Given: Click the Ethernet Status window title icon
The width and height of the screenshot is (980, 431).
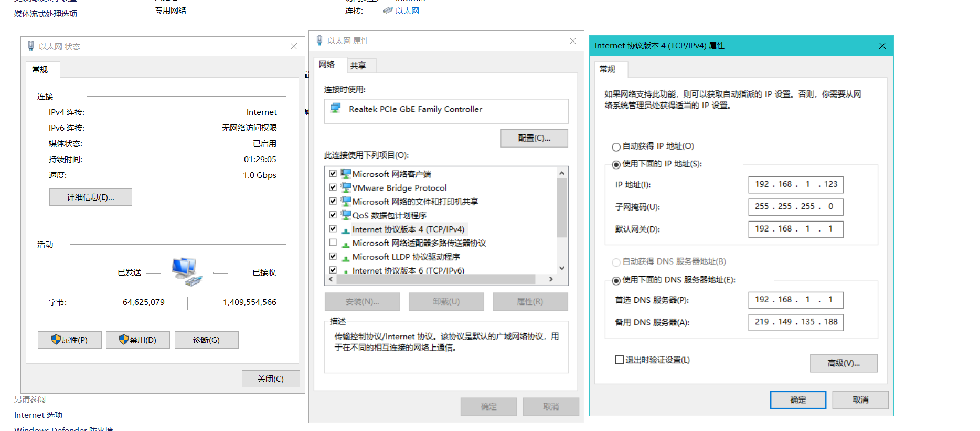Looking at the screenshot, I should tap(31, 46).
